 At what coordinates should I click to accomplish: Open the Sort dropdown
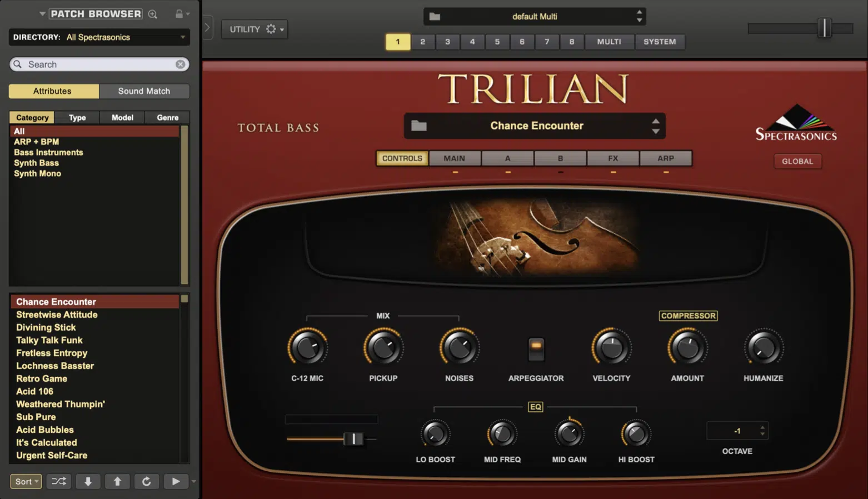26,481
